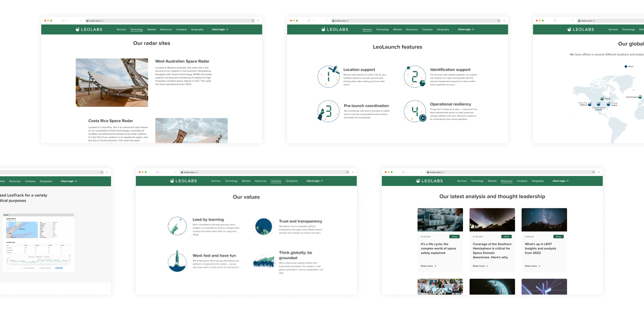This screenshot has width=644, height=332.
Task: Click the Offices legend dot on the global map
Action: 626,67
